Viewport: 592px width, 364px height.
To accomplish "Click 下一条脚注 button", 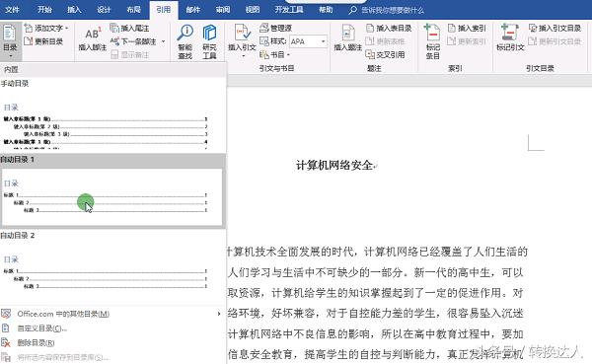I will 133,41.
